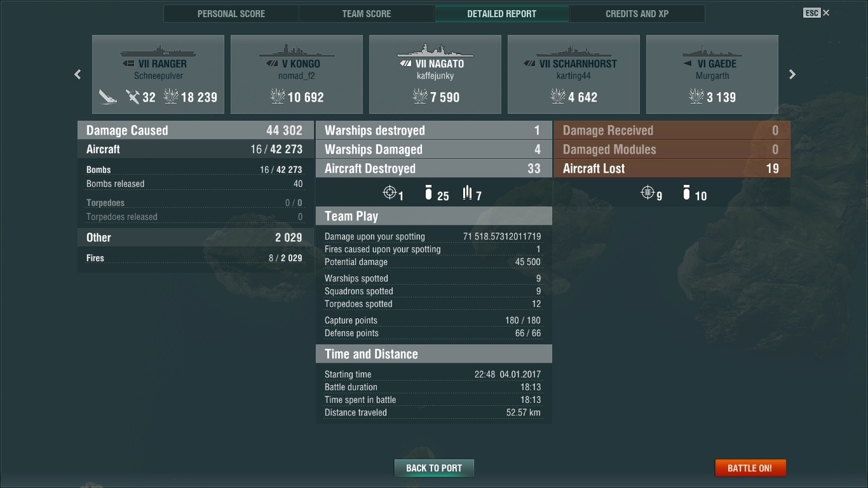Select the Credits and XP tab
The image size is (868, 488).
point(637,13)
